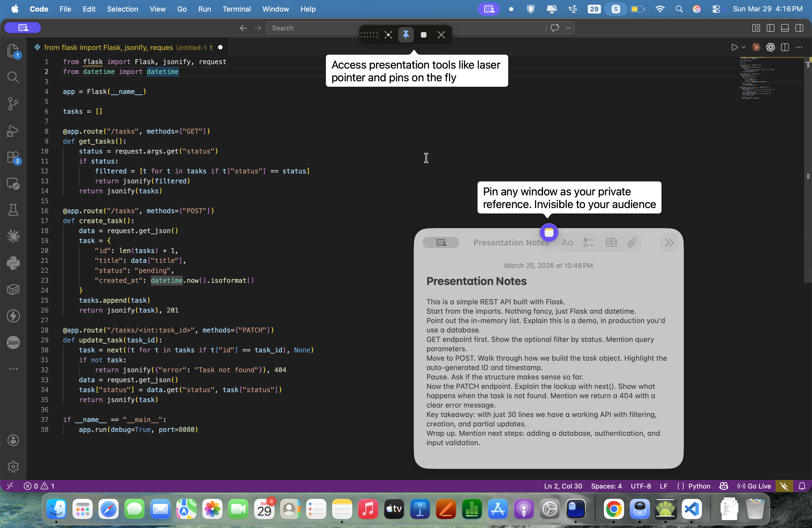Select the Testing beaker icon
Image resolution: width=812 pixels, height=528 pixels.
(x=13, y=209)
